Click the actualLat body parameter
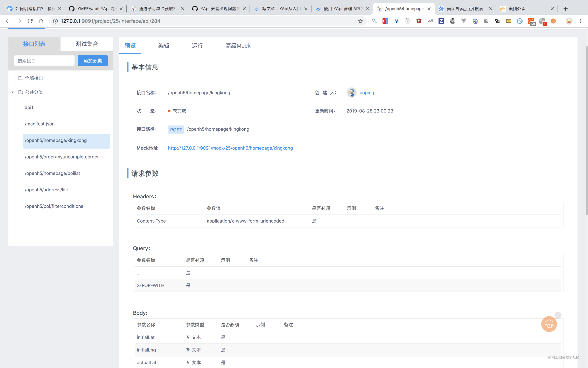Screen dimensions: 588x368 pos(147,362)
